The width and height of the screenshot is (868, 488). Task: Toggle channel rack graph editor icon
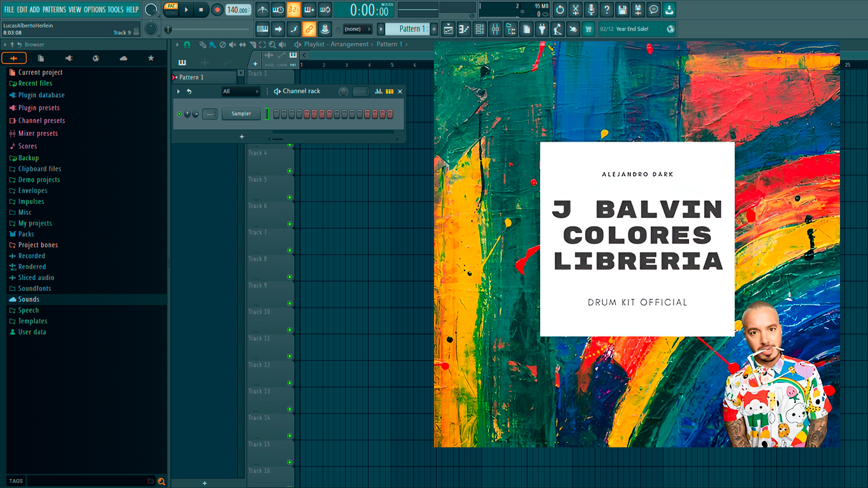[x=379, y=91]
